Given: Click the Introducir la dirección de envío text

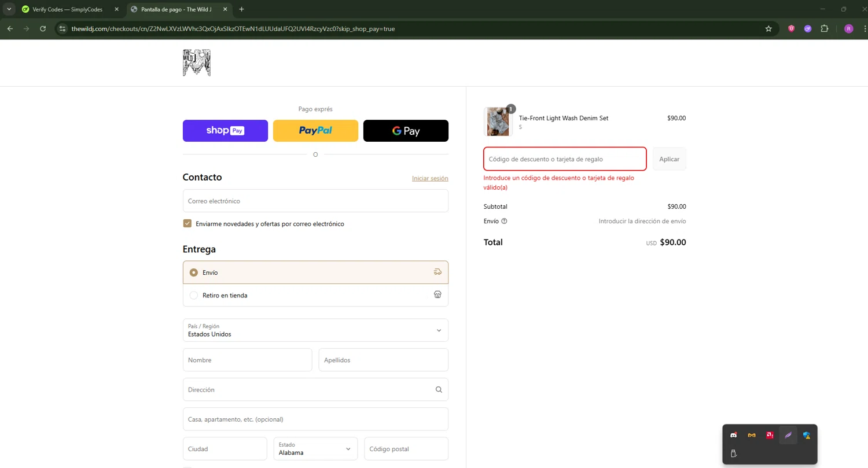Looking at the screenshot, I should point(642,221).
